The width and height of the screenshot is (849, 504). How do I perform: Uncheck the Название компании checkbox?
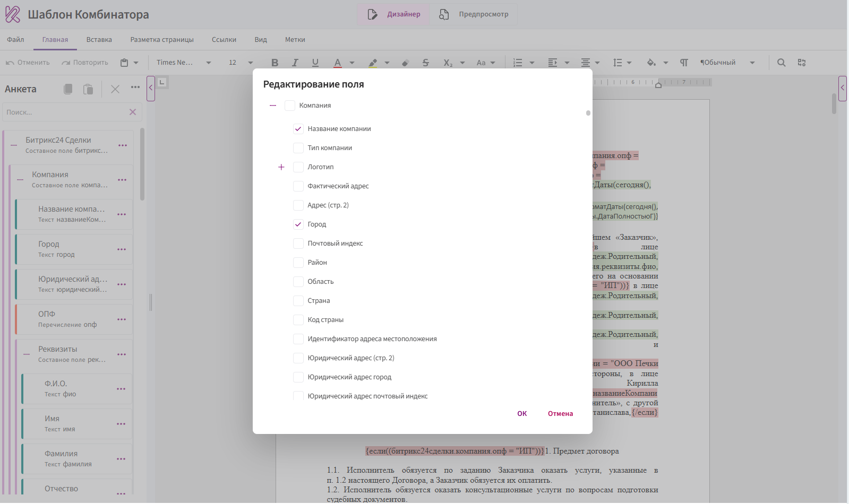[298, 129]
